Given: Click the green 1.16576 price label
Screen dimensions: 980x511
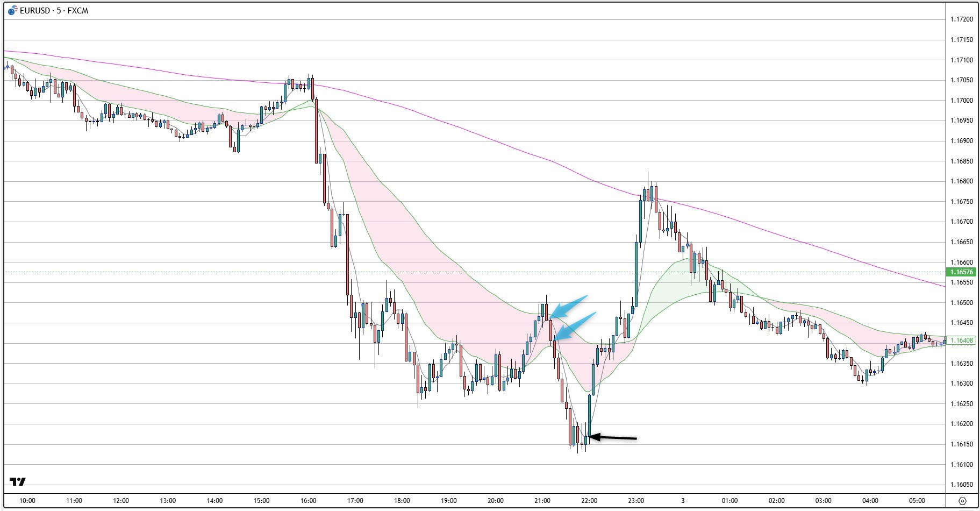Looking at the screenshot, I should pos(961,272).
